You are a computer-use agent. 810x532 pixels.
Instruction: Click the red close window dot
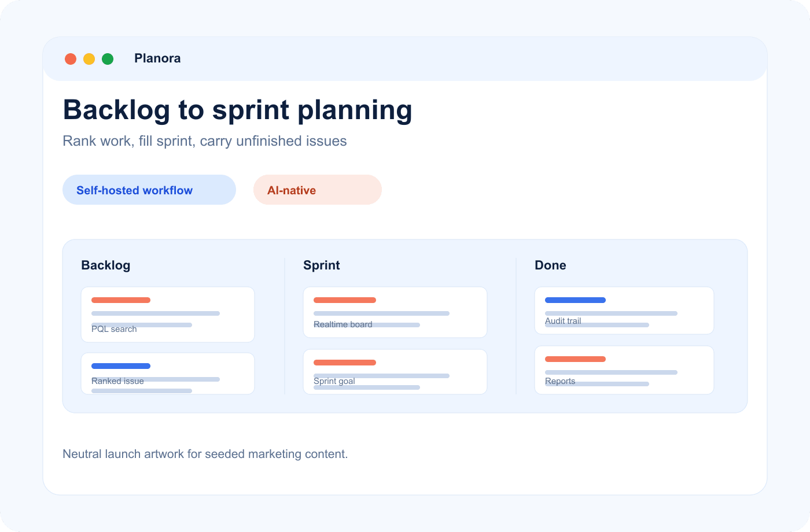tap(71, 59)
